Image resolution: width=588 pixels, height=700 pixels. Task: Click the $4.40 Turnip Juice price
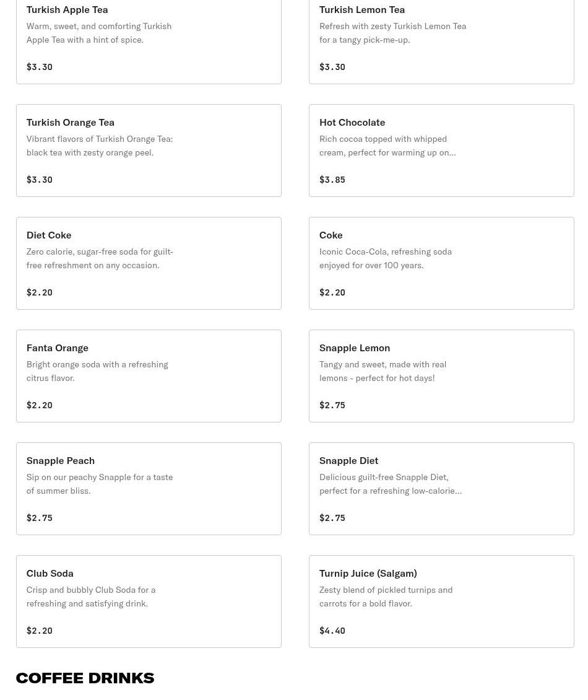[x=332, y=631]
